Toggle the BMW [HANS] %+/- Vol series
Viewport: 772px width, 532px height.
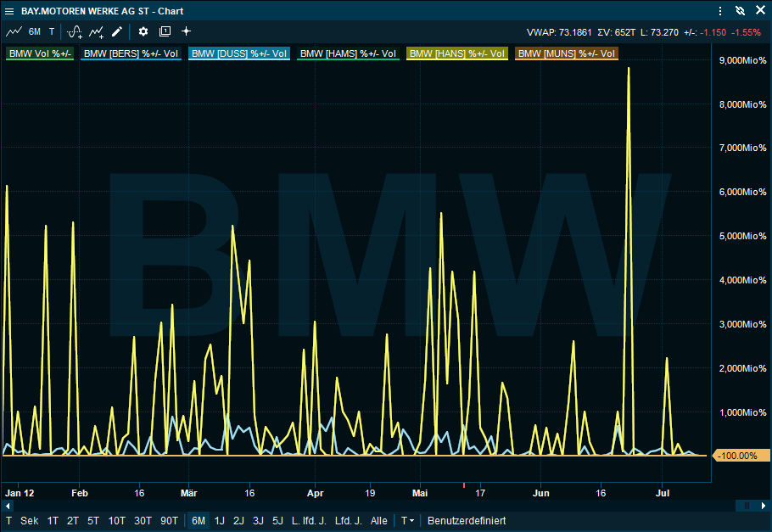click(x=458, y=53)
